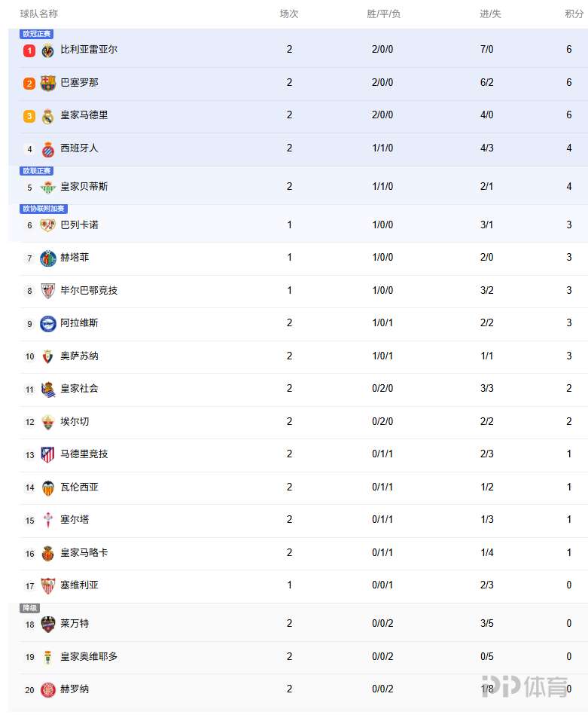This screenshot has width=588, height=718.
Task: Click the 积分 points column header
Action: pos(574,14)
